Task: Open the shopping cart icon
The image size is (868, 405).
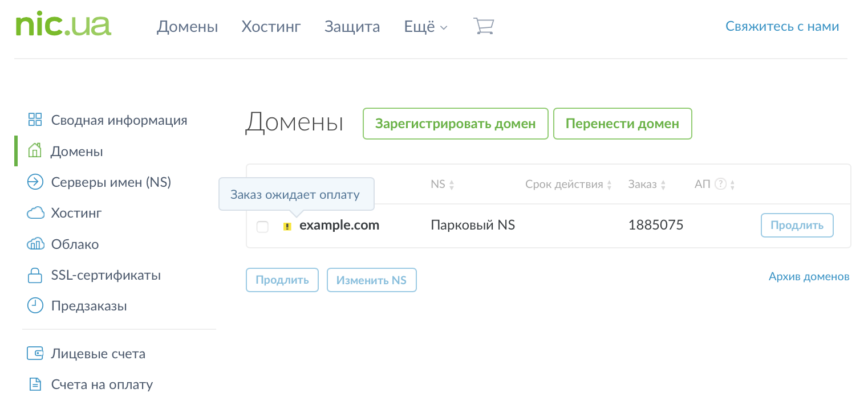Action: [483, 26]
